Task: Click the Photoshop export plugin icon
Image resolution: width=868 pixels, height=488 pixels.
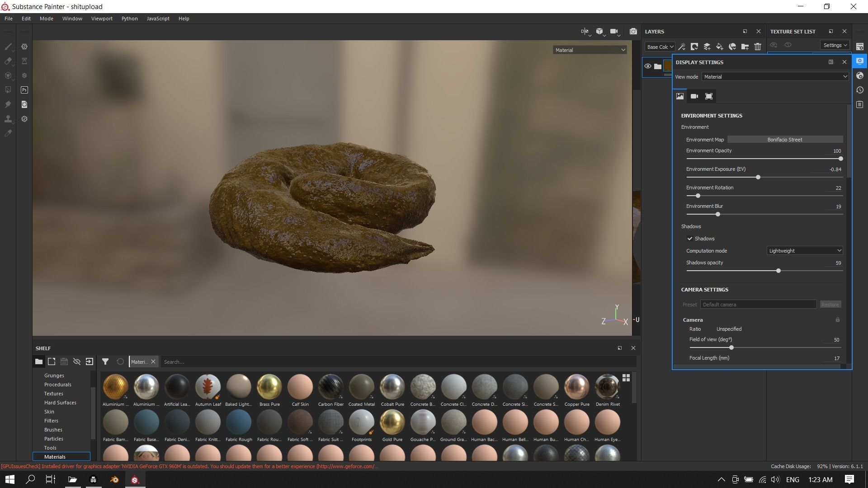Action: coord(24,90)
